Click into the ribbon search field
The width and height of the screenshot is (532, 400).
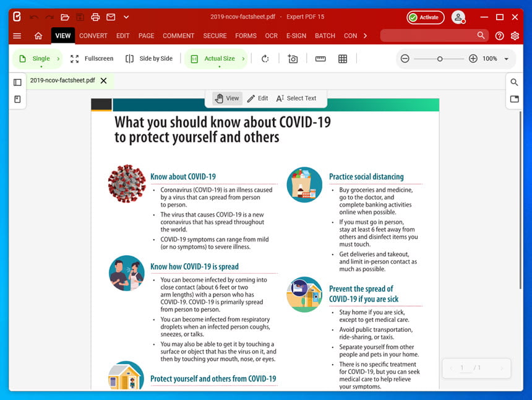[427, 35]
